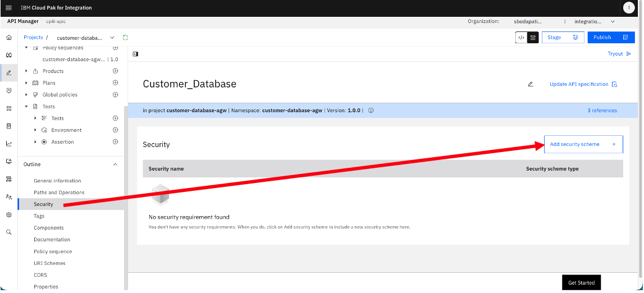Open the Discover binoculars sidebar icon
Viewport: 644px width, 293px height.
pyautogui.click(x=9, y=55)
